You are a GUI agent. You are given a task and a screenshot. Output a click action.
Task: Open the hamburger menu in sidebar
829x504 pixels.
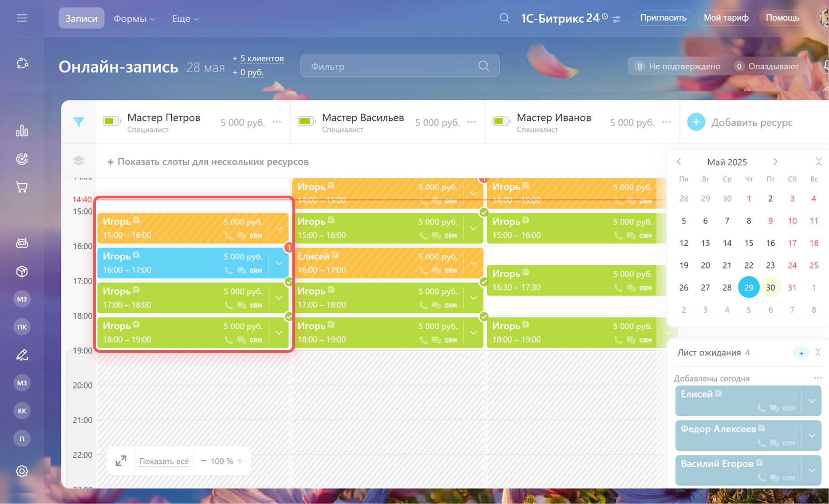coord(22,18)
